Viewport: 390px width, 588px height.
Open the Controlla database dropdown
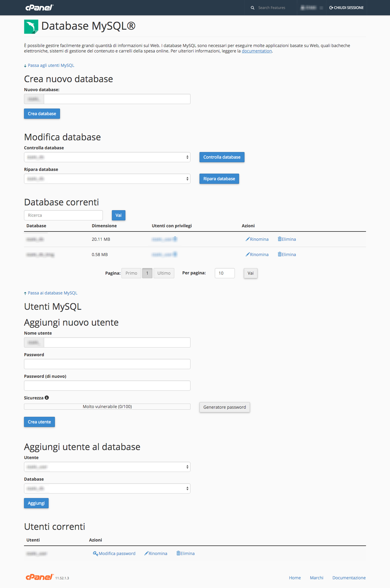pos(107,157)
